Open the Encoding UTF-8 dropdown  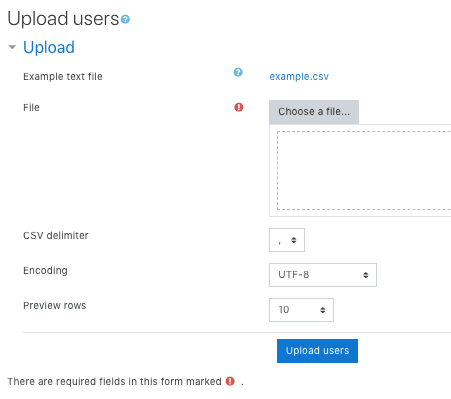click(x=323, y=275)
